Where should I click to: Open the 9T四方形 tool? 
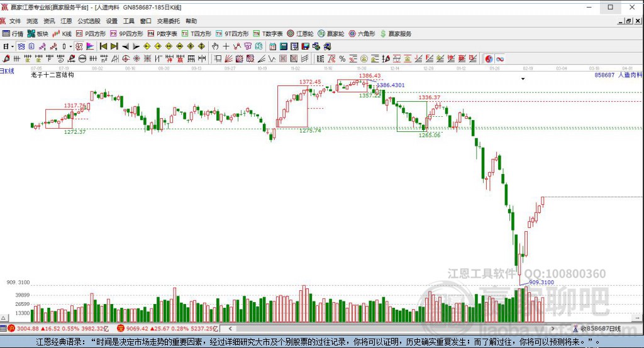tap(232, 34)
